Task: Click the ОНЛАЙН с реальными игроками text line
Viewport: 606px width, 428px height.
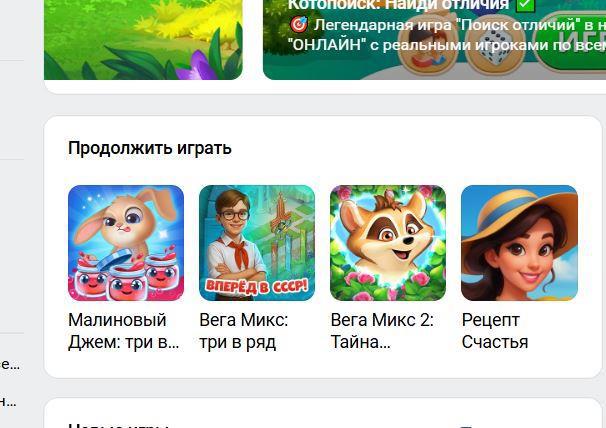Action: pos(447,45)
